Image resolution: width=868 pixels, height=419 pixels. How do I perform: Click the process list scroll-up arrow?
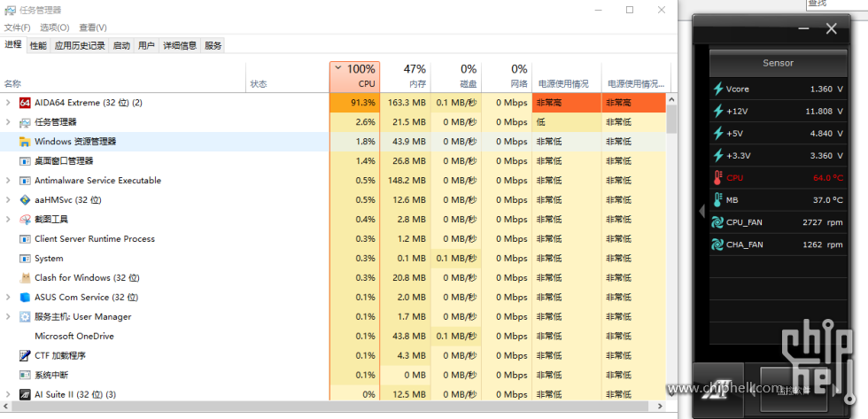(671, 100)
